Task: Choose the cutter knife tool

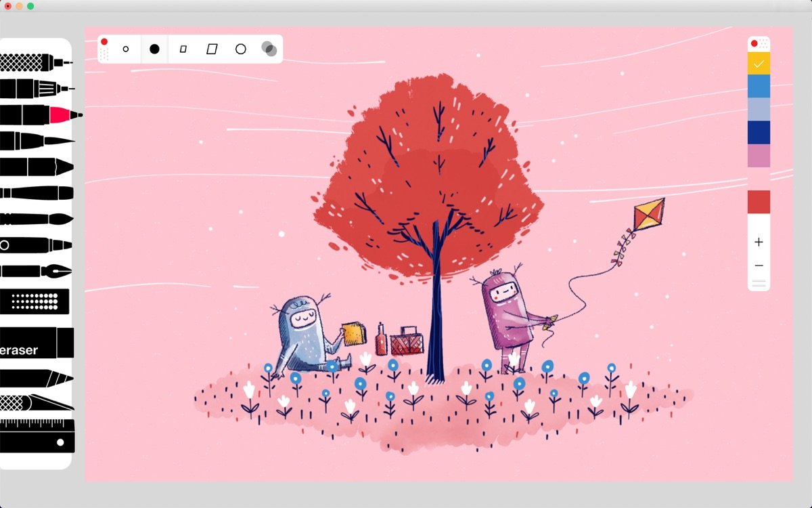Action: [x=37, y=402]
